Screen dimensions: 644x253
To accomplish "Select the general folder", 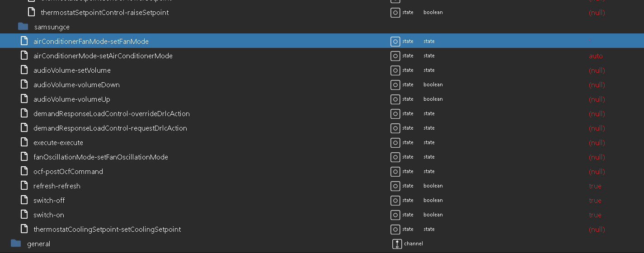I will pyautogui.click(x=39, y=244).
